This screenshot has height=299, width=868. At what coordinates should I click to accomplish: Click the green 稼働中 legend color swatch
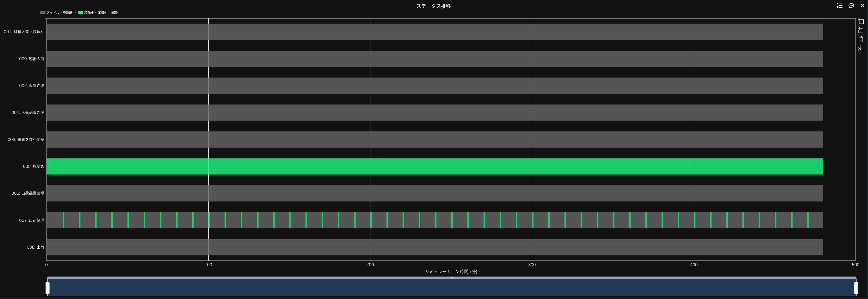pyautogui.click(x=81, y=12)
